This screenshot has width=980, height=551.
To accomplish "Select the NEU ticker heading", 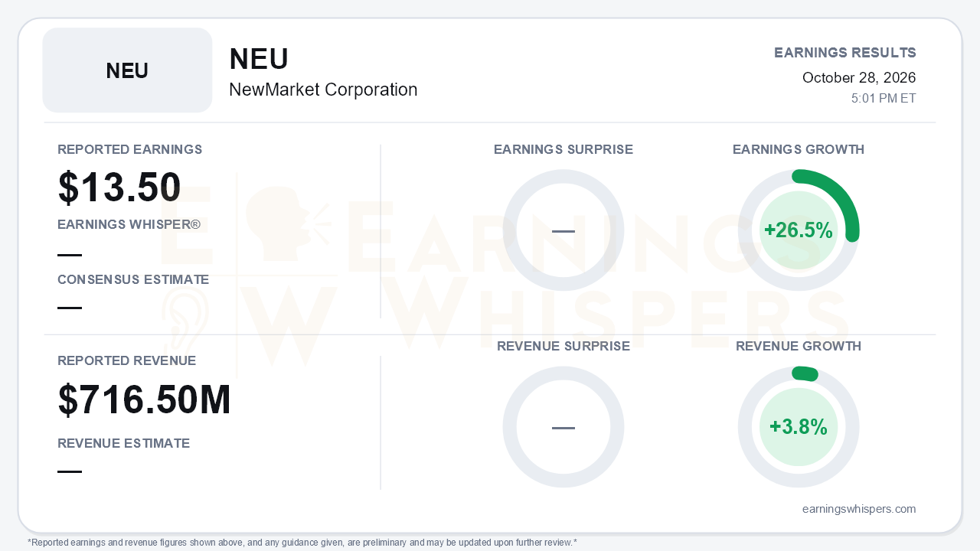I will [259, 59].
